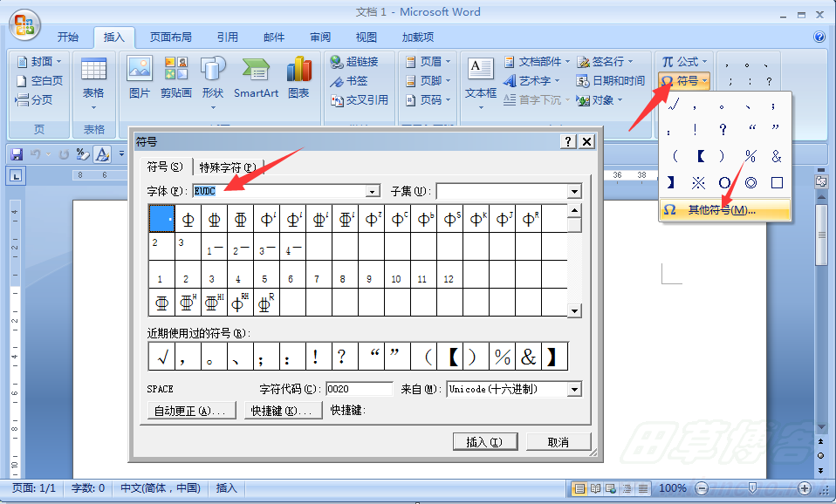
Task: Click the Office button logo
Action: point(24,25)
